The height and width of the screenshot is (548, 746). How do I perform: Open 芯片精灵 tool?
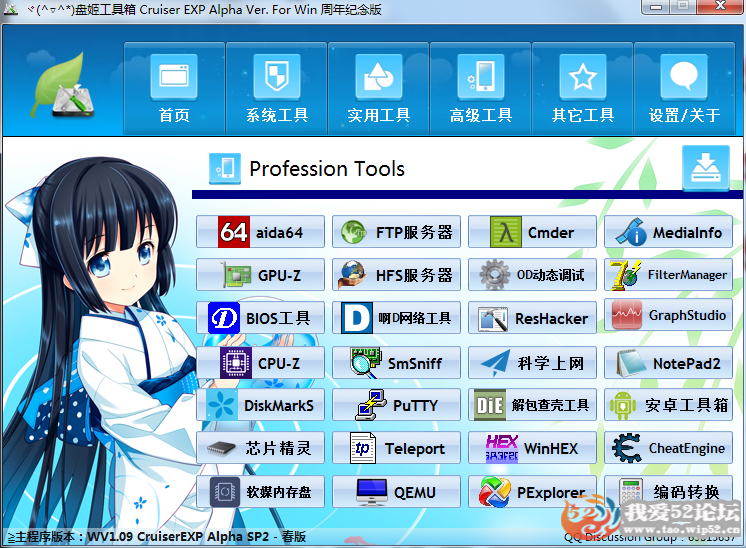coord(260,448)
